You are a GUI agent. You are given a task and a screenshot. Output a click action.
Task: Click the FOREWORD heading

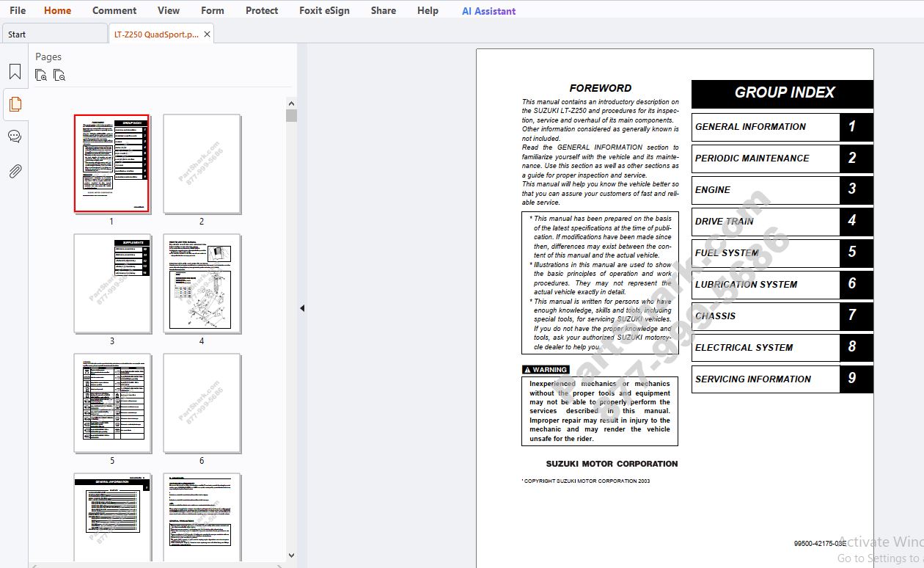[600, 88]
